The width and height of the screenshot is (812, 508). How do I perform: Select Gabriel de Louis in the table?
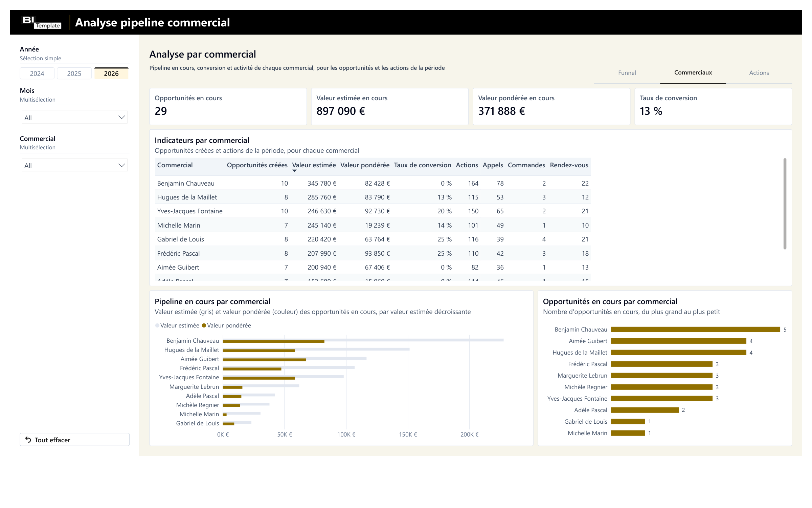(181, 239)
